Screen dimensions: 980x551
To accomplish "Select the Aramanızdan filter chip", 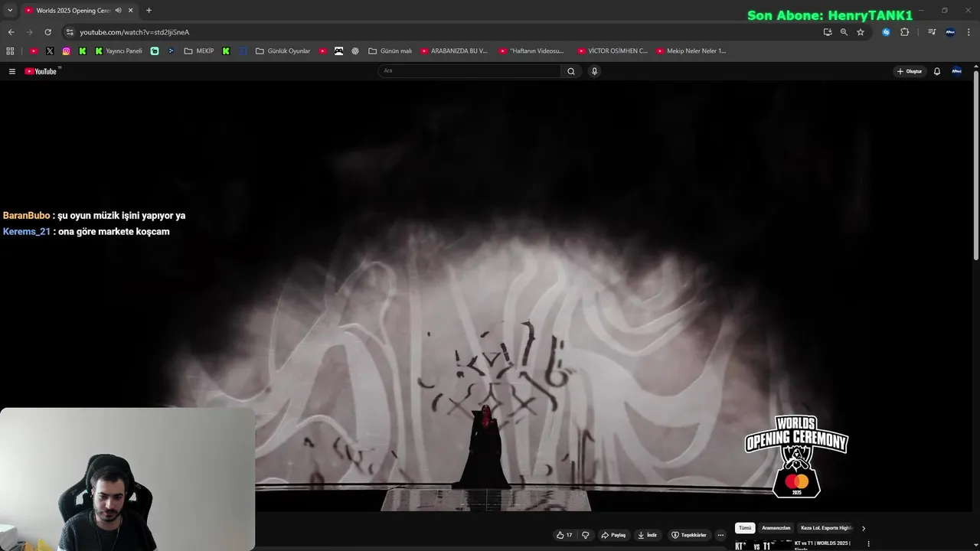I will [x=776, y=528].
